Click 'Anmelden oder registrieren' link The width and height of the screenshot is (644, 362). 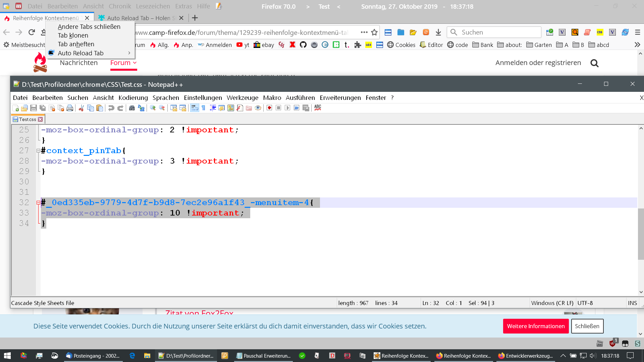click(538, 63)
